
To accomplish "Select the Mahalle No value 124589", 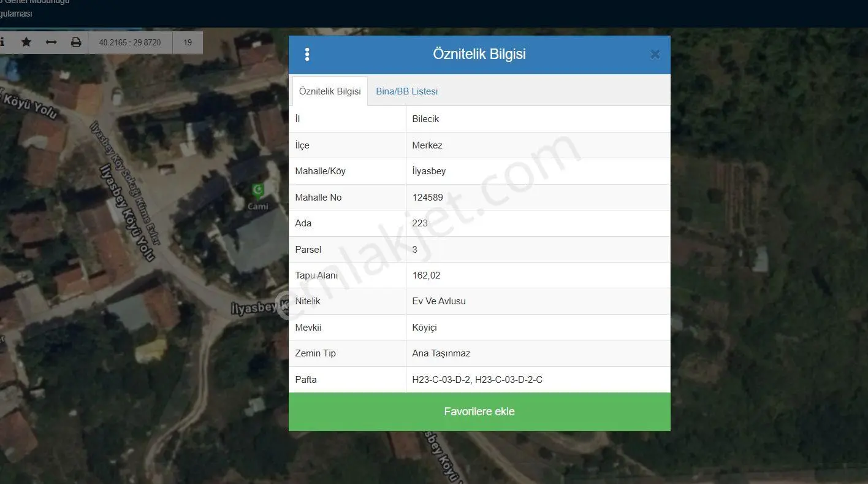I will pos(428,198).
